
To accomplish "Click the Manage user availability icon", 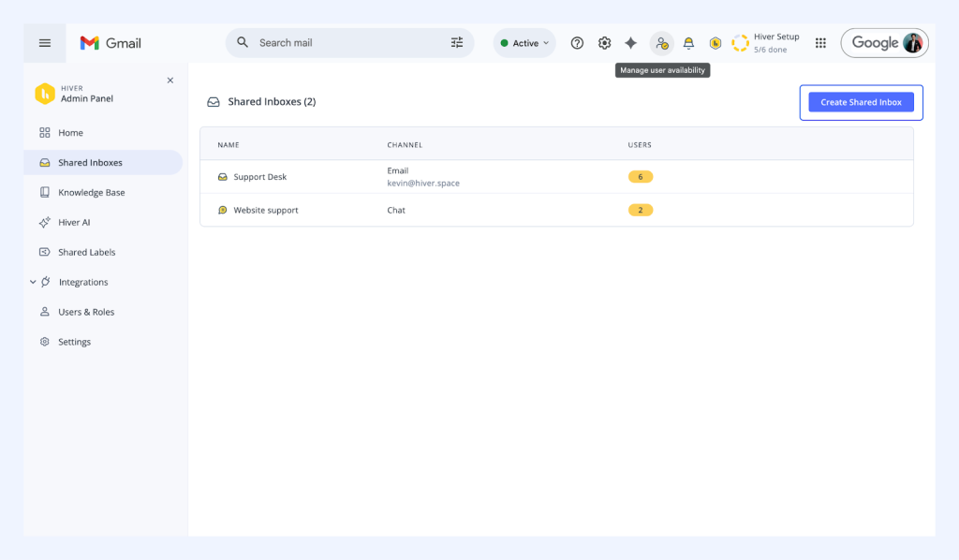I will click(x=662, y=43).
